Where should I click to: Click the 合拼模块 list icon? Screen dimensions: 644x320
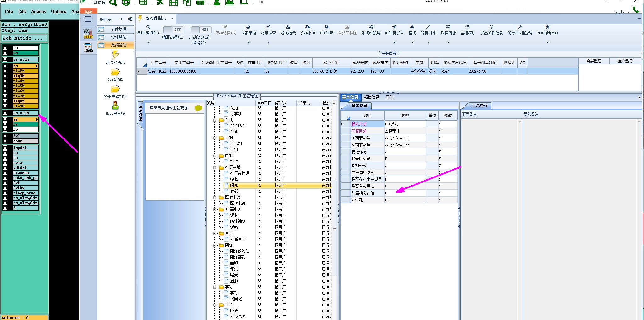(x=468, y=27)
